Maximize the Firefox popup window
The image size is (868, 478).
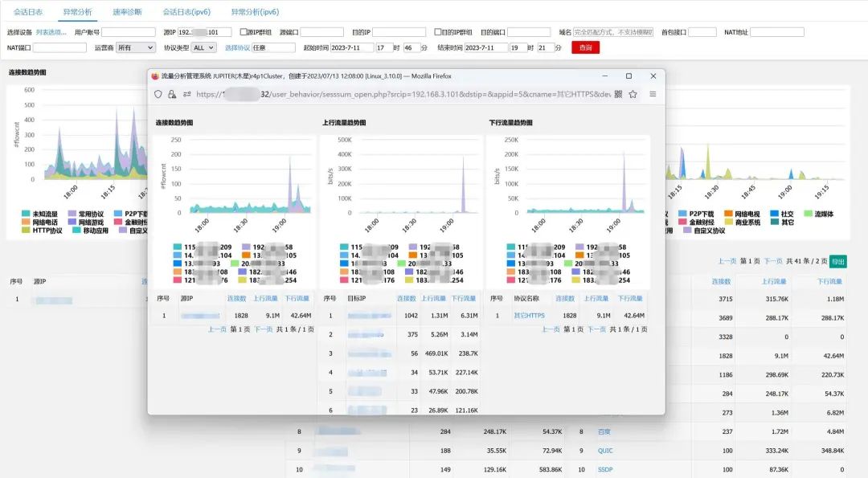click(x=628, y=76)
